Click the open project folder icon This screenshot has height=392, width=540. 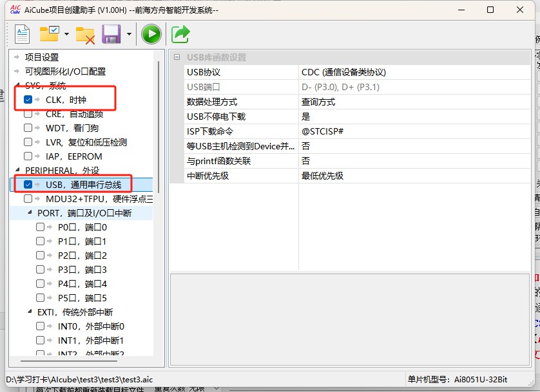49,33
